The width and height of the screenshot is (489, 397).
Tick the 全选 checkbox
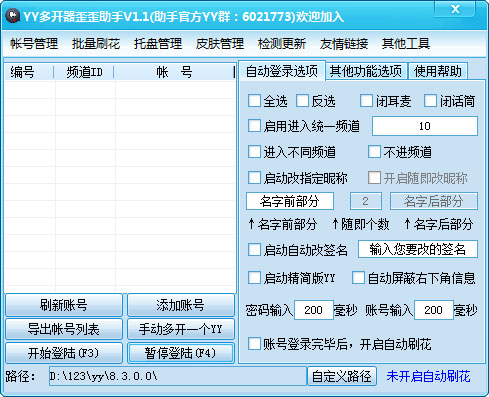(254, 101)
